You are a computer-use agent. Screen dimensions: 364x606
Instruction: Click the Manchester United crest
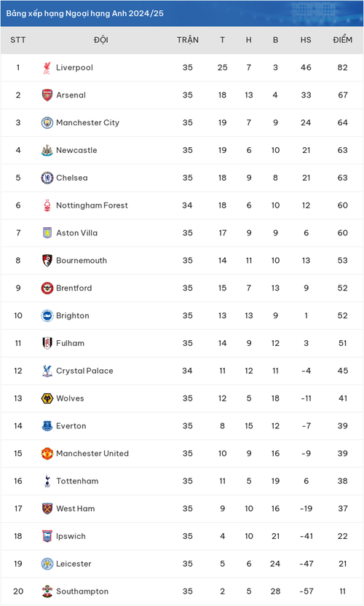point(47,453)
